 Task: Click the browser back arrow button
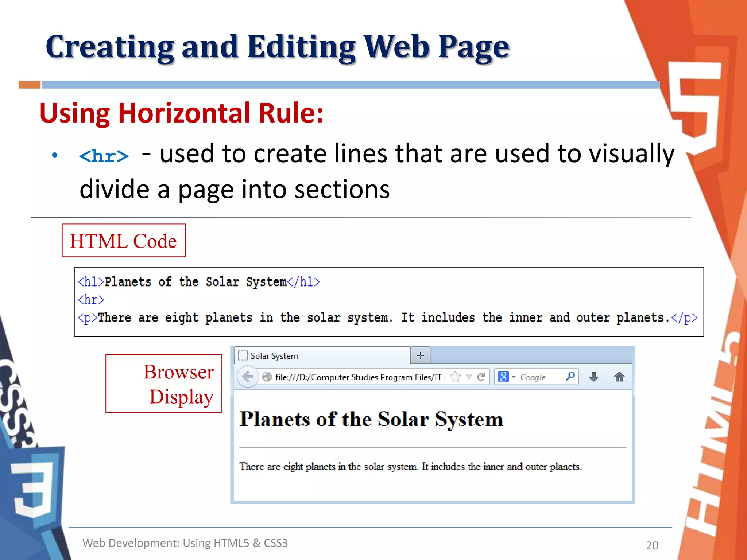[248, 377]
